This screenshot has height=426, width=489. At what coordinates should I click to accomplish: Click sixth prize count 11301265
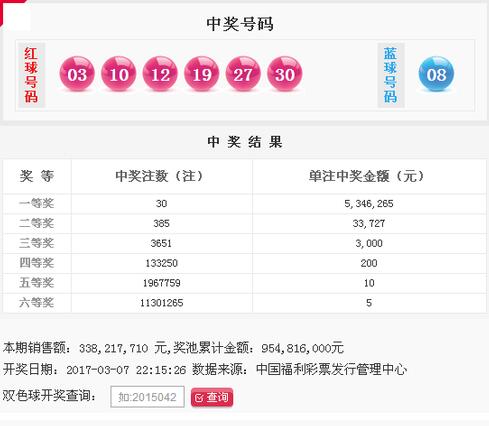pos(161,303)
